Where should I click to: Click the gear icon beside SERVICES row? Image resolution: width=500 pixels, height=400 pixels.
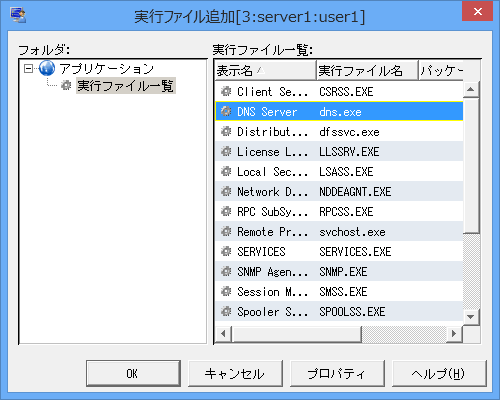pos(226,251)
